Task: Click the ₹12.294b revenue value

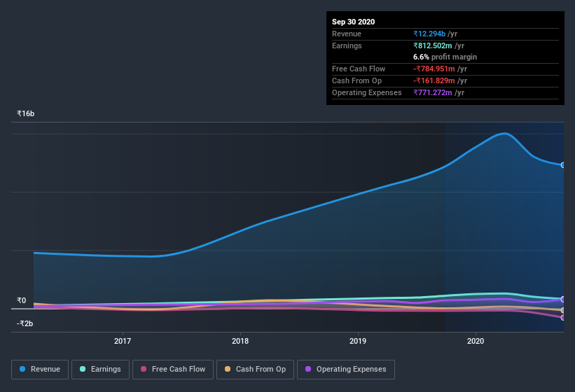Action: point(429,34)
